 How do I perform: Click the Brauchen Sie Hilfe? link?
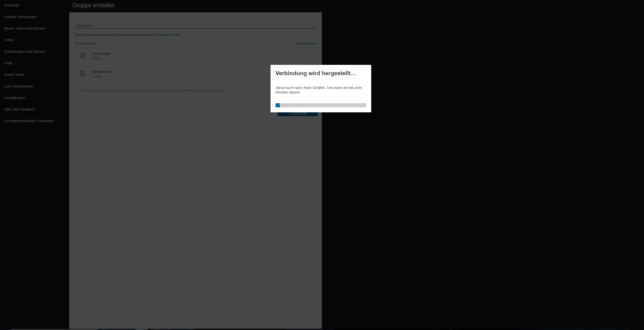click(x=168, y=35)
